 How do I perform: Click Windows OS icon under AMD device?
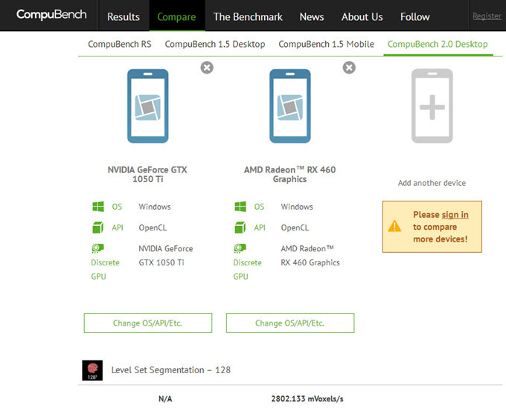[240, 207]
